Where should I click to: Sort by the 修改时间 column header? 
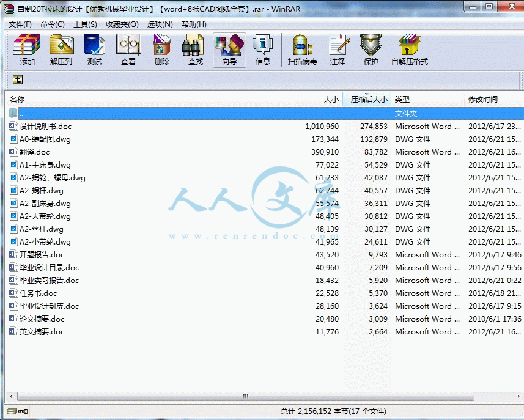coord(494,99)
